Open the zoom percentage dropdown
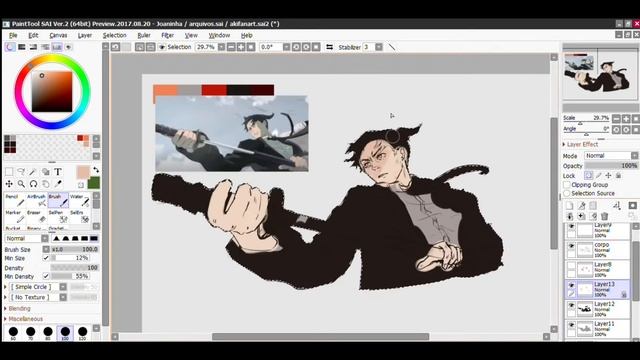 pyautogui.click(x=221, y=47)
